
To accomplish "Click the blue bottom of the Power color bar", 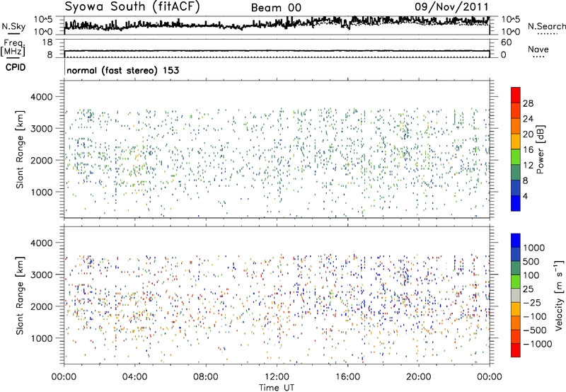I will 516,204.
